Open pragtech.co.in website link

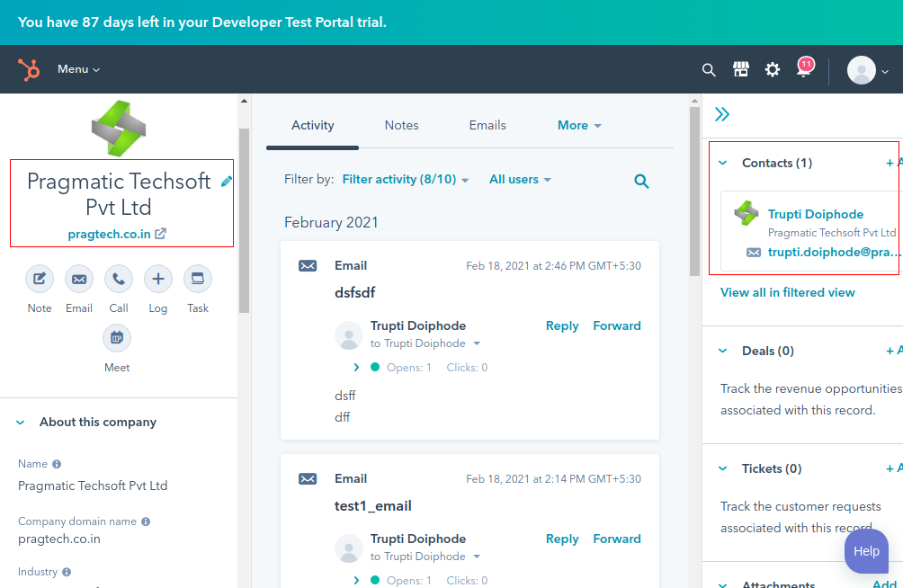point(110,235)
